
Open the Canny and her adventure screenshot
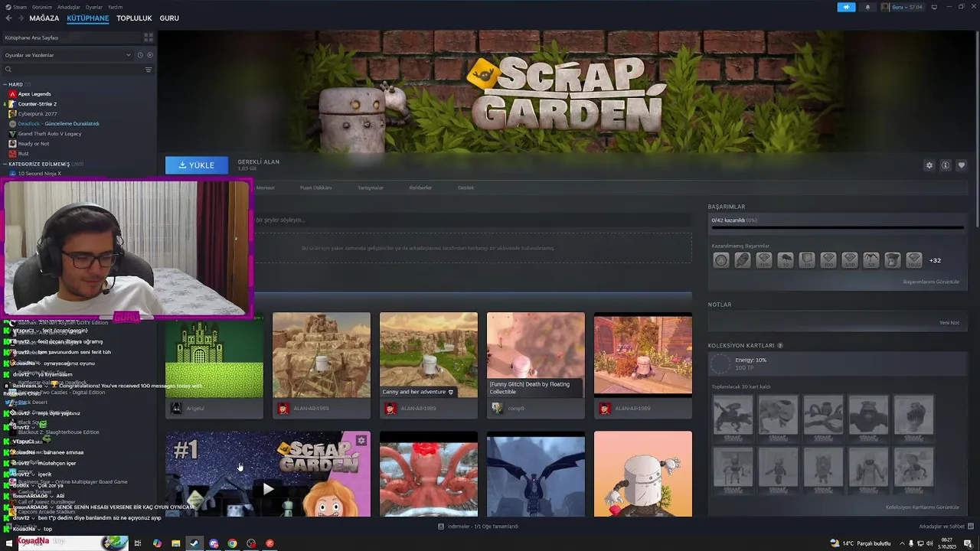pyautogui.click(x=429, y=355)
